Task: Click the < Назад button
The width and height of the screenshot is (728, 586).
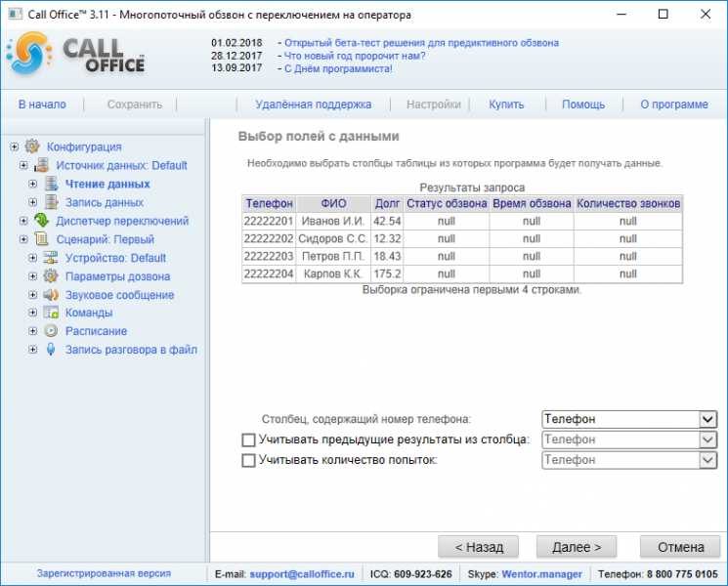Action: click(x=478, y=547)
